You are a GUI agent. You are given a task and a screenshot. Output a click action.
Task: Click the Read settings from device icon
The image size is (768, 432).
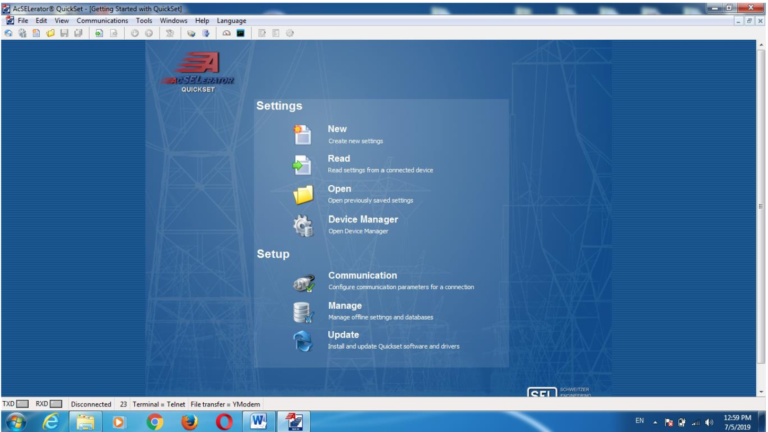click(302, 165)
